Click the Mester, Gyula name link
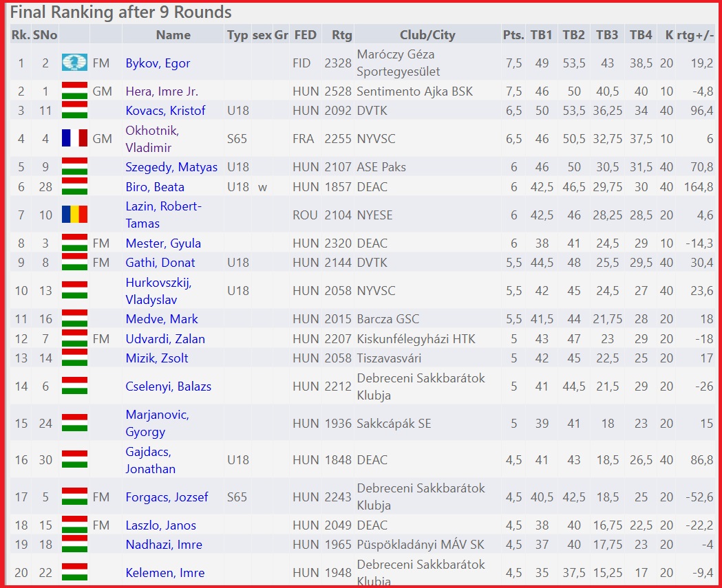Screen dimensions: 722x588 [163, 243]
